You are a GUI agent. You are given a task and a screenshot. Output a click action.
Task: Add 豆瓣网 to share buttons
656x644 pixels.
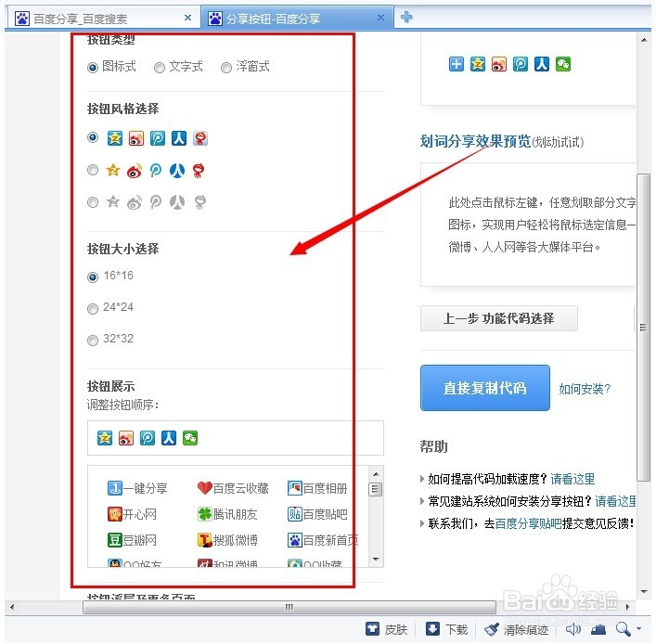point(132,540)
